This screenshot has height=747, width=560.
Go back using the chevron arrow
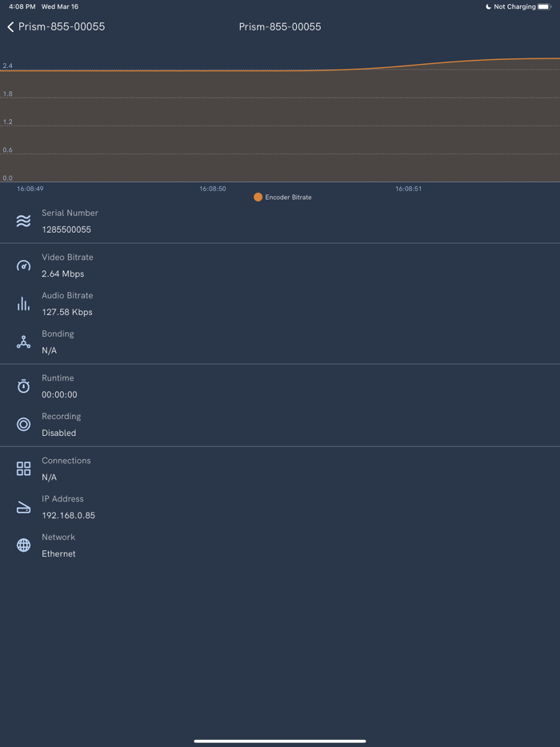tap(10, 26)
